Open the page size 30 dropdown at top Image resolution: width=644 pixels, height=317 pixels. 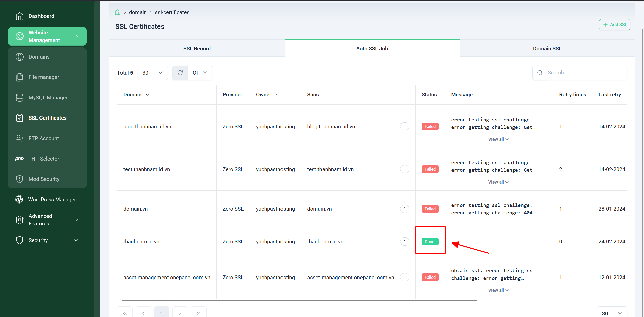tap(153, 73)
